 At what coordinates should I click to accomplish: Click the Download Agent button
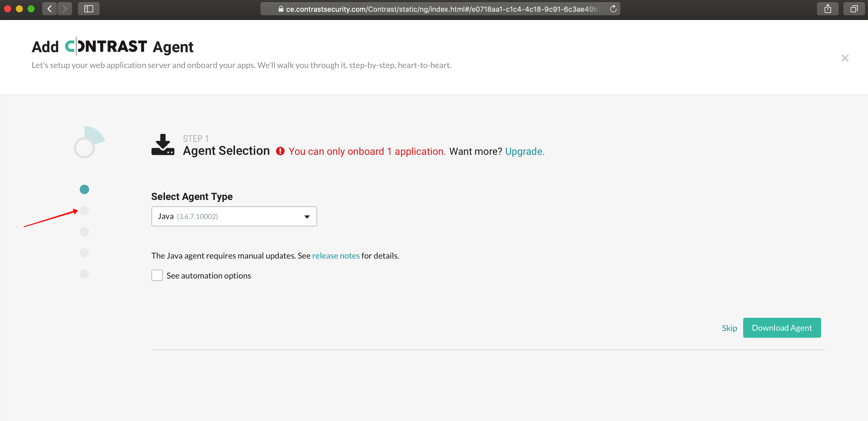[782, 328]
